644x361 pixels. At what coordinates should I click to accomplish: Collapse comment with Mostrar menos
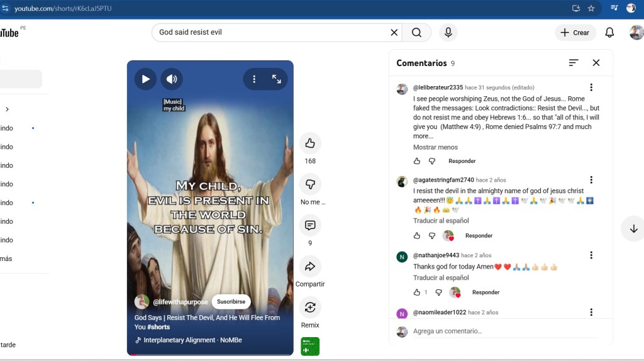pyautogui.click(x=435, y=147)
